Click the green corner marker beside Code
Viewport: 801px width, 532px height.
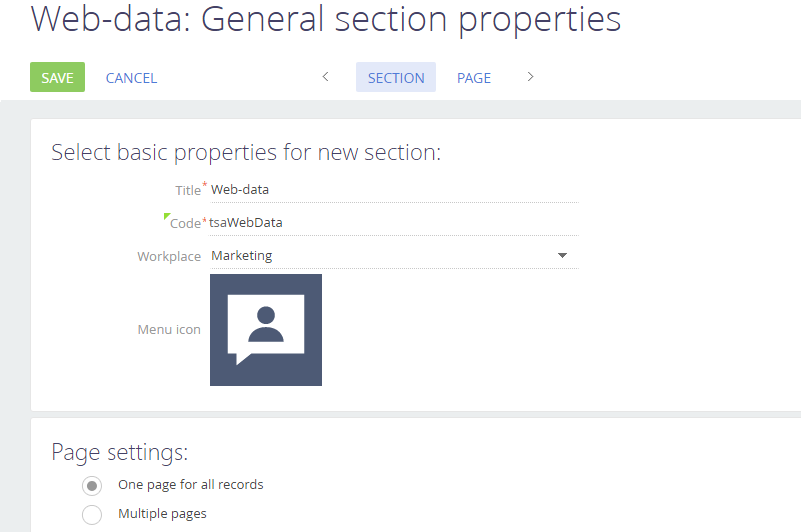166,216
